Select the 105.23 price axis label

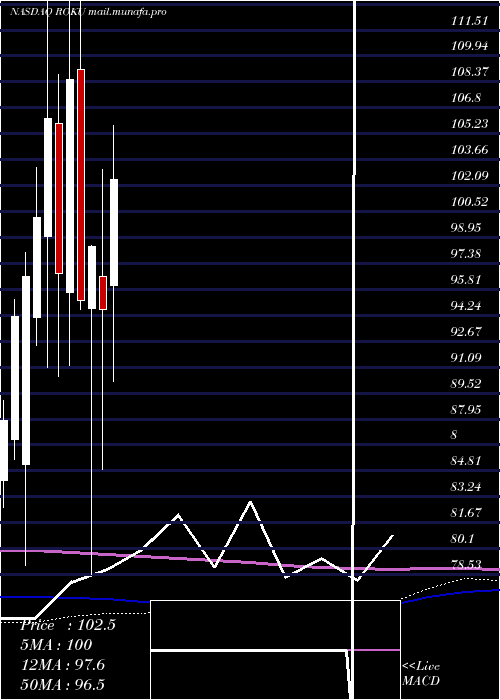469,124
